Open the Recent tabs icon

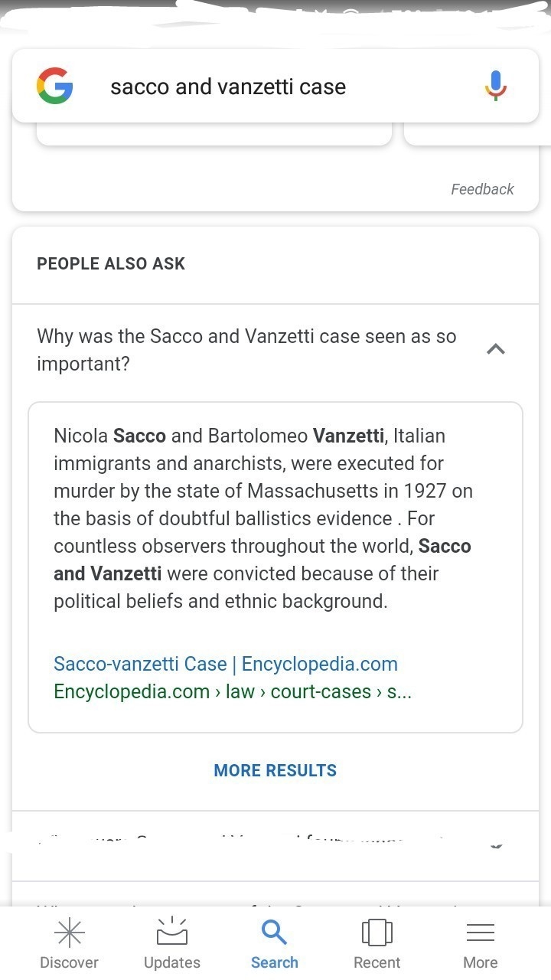377,933
